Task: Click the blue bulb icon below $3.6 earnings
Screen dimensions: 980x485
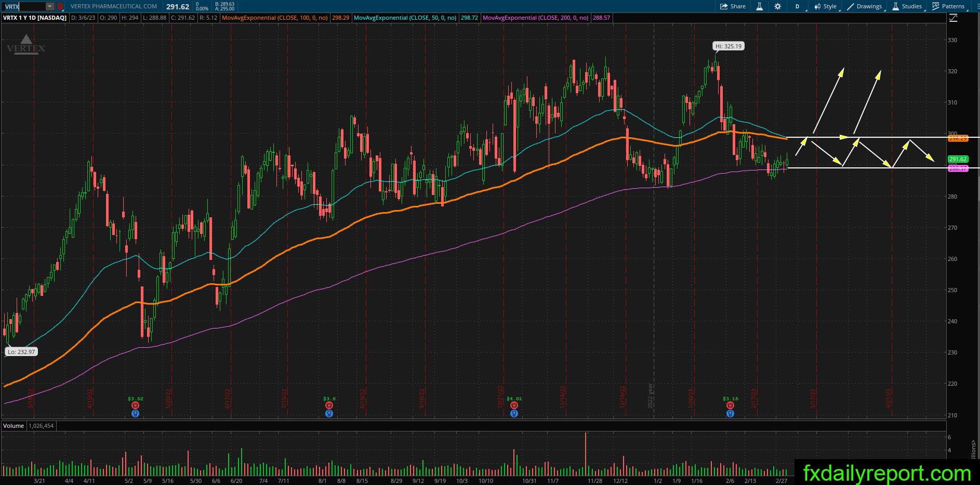Action: (x=329, y=414)
